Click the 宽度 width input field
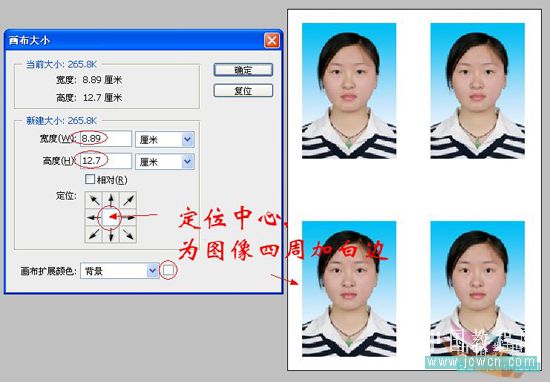 106,139
